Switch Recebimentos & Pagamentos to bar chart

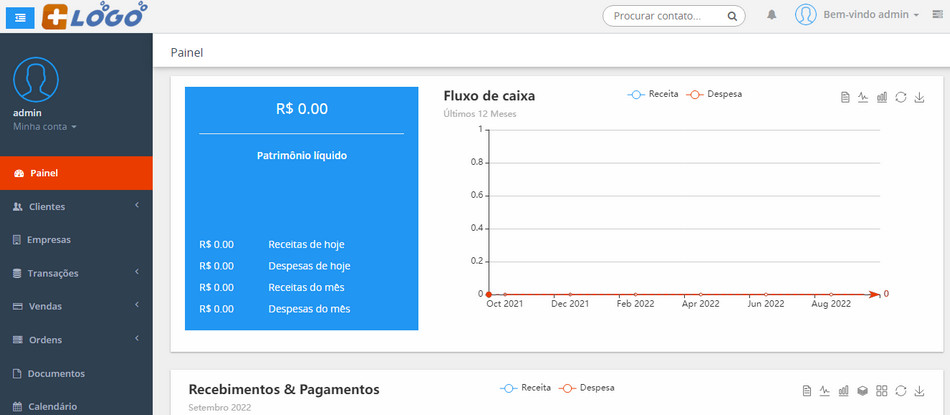[843, 391]
